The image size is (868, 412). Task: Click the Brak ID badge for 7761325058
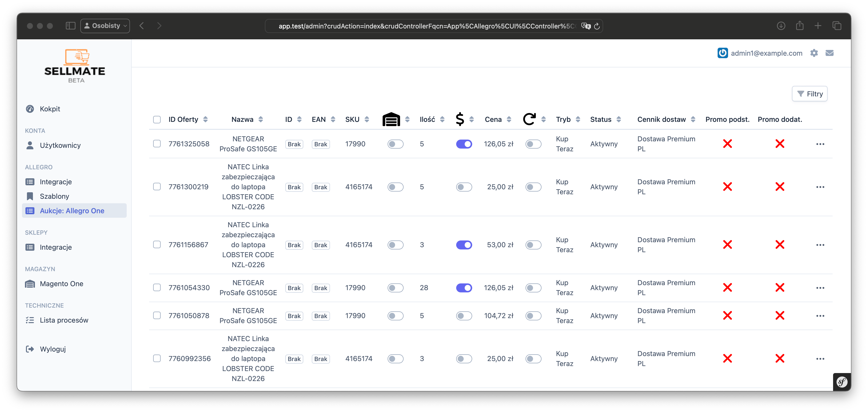294,144
